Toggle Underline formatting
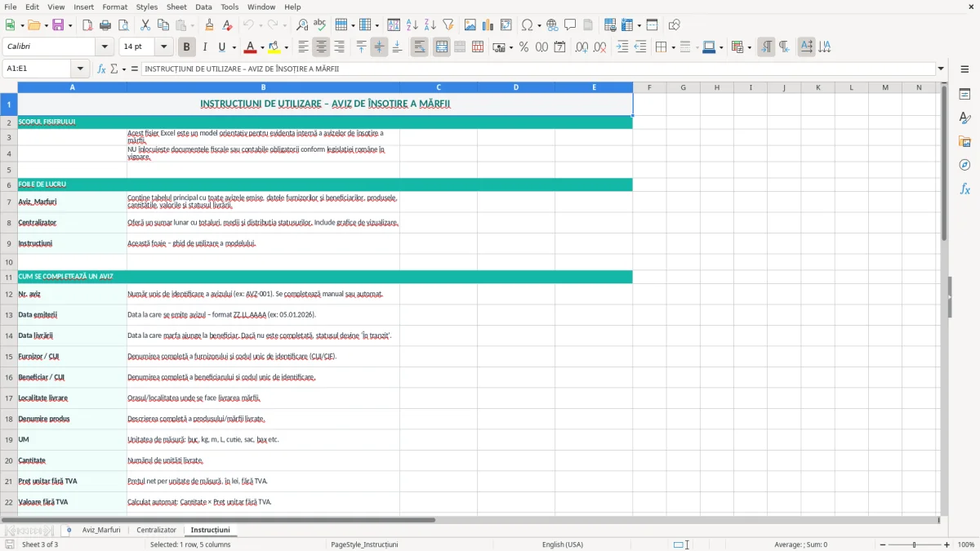 [221, 47]
